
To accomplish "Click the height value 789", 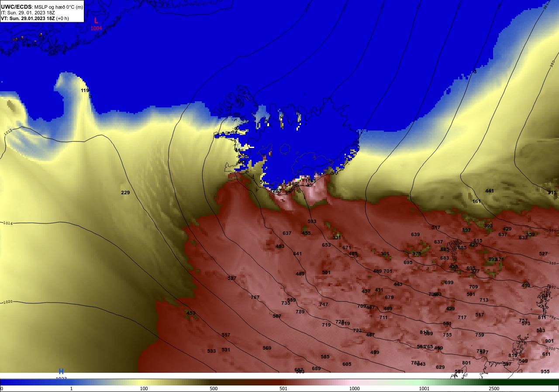I will click(x=300, y=312).
